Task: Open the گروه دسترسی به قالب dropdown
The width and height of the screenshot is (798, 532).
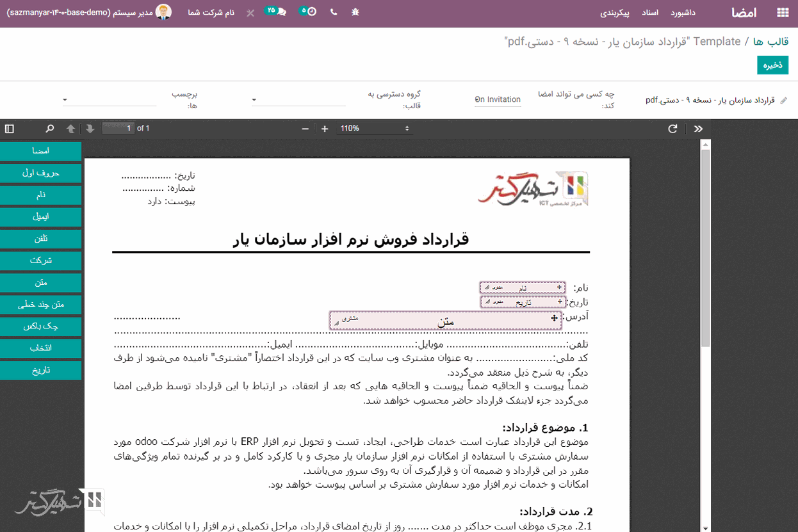Action: pos(298,100)
